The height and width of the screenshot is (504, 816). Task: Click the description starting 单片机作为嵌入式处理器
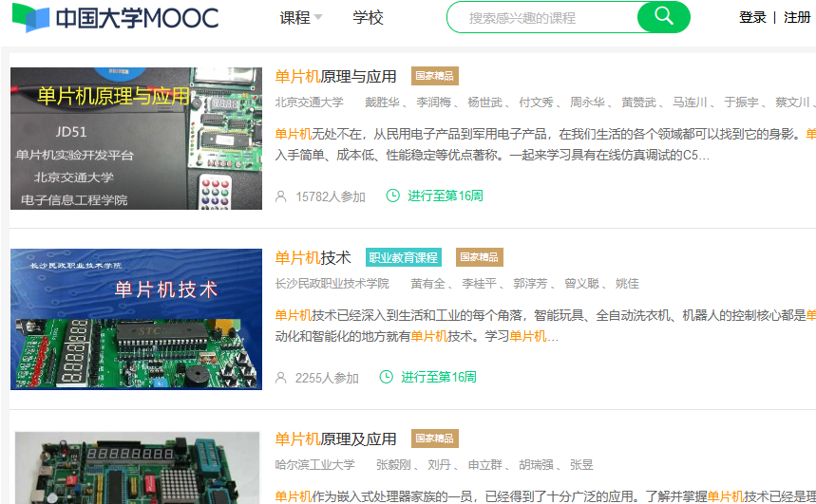[x=545, y=496]
